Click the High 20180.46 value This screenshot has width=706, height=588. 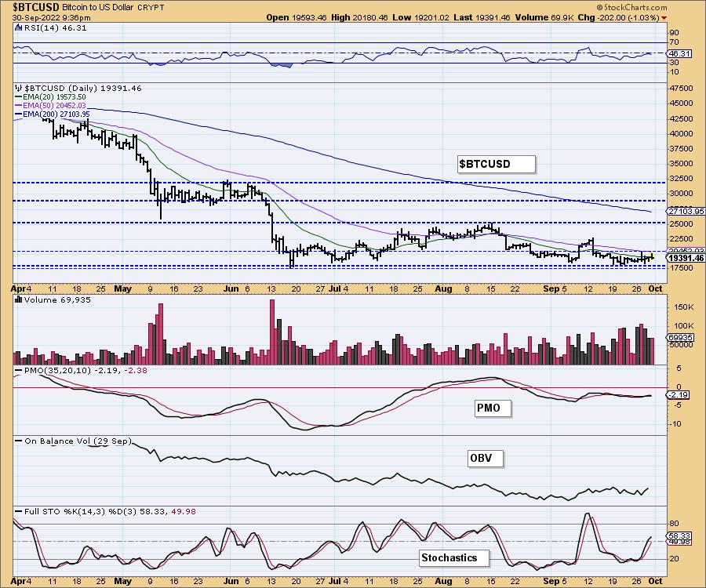358,17
